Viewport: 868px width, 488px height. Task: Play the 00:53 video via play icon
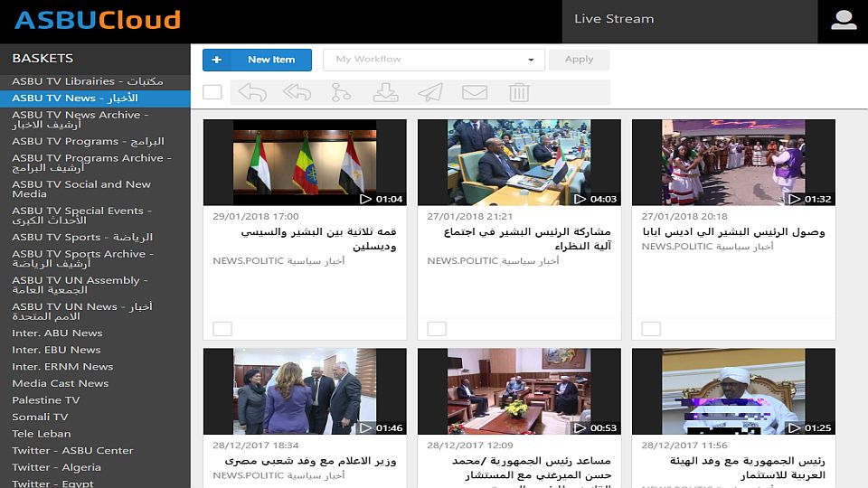[580, 427]
